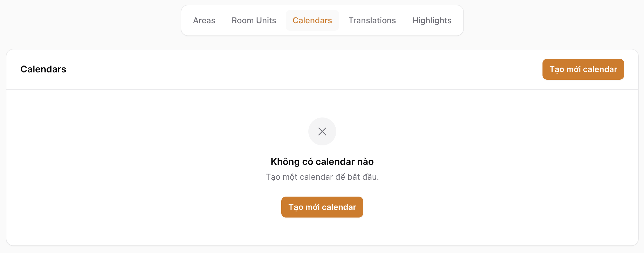This screenshot has width=644, height=253.
Task: View Room Units from the tab bar
Action: [254, 20]
